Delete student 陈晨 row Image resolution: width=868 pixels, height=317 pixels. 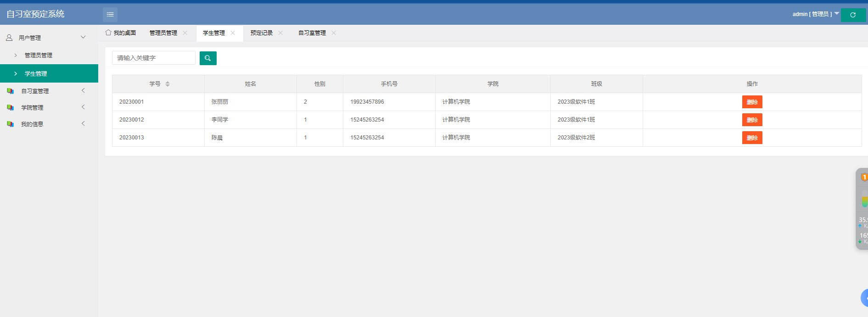752,138
